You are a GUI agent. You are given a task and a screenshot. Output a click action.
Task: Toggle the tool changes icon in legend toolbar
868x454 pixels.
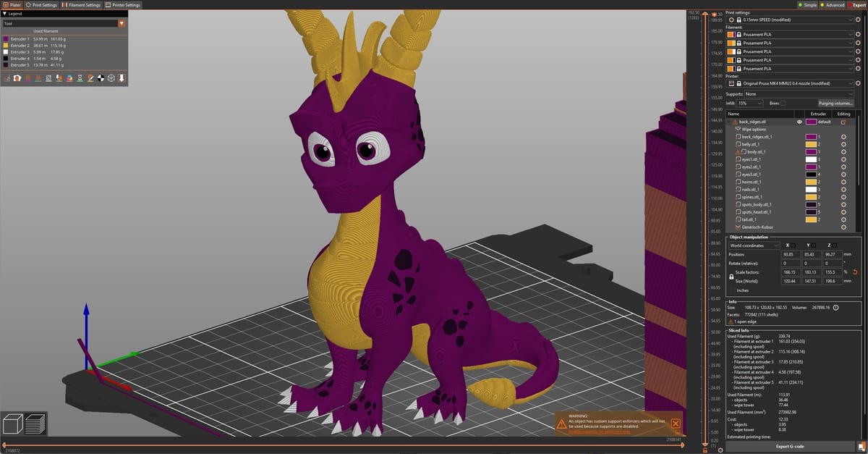click(x=59, y=77)
